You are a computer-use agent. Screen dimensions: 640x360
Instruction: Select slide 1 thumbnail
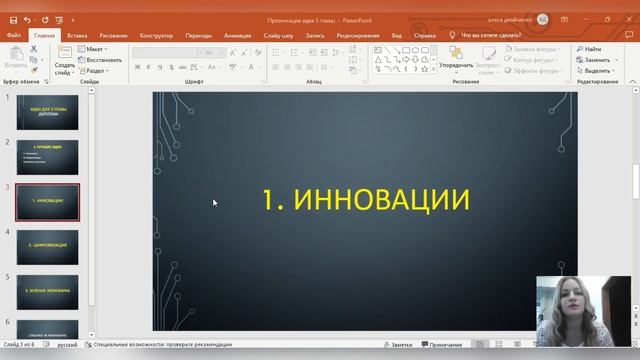click(47, 112)
